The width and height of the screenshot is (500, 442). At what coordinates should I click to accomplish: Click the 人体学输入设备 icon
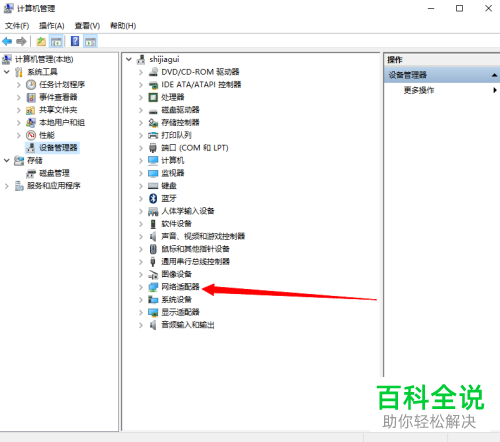tap(153, 211)
